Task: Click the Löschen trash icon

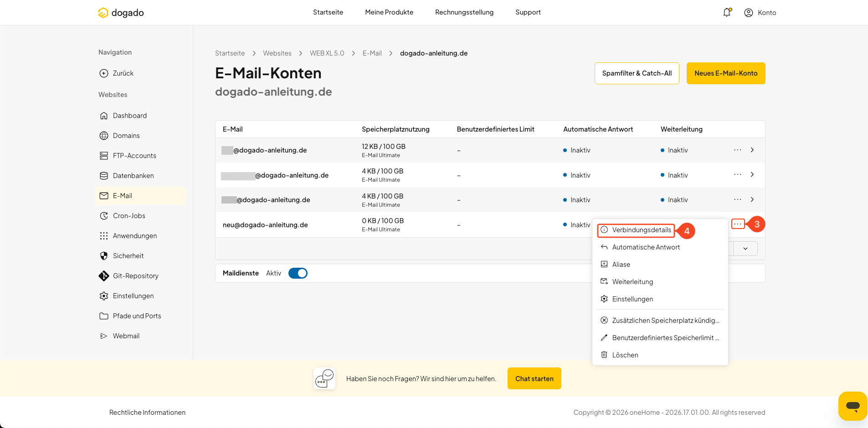Action: (604, 355)
